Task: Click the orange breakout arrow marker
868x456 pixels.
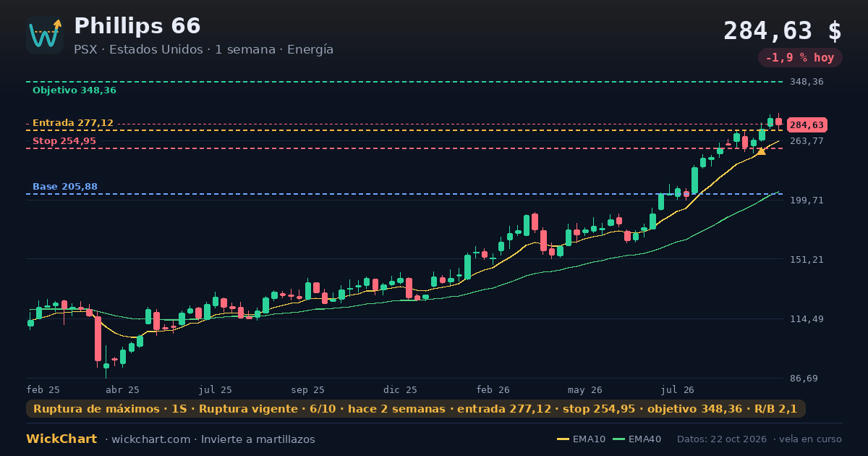Action: point(761,151)
